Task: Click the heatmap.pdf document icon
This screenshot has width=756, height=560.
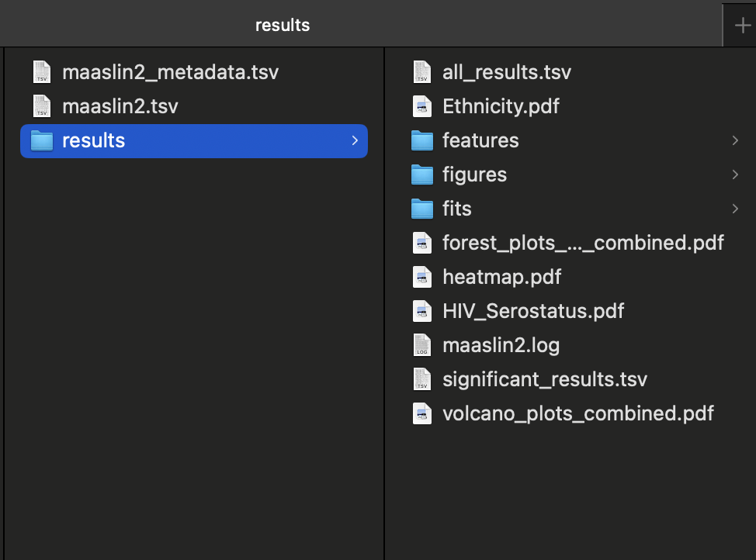Action: 421,277
